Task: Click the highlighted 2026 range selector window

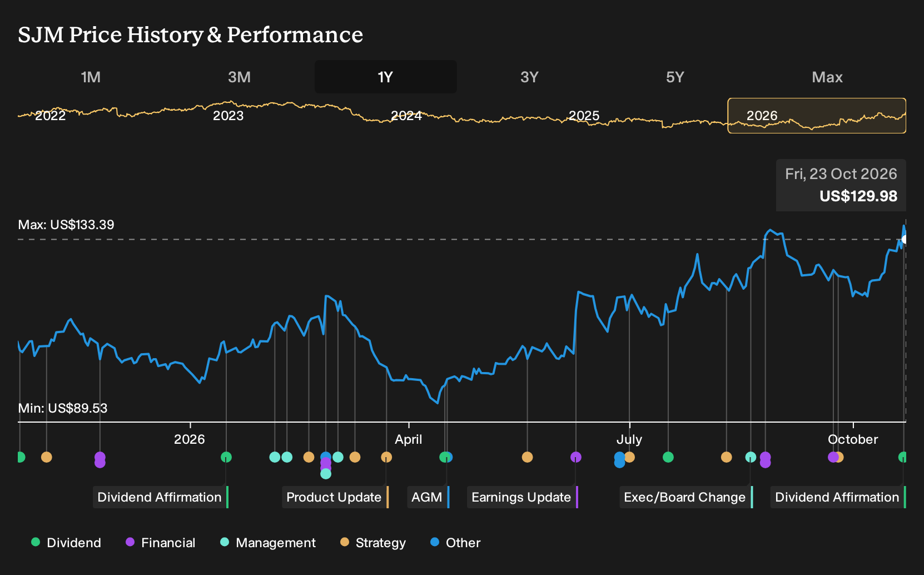Action: [x=817, y=116]
